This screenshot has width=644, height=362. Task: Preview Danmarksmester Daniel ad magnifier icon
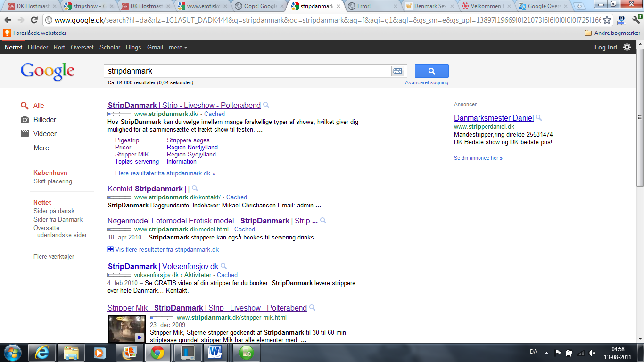click(x=539, y=118)
